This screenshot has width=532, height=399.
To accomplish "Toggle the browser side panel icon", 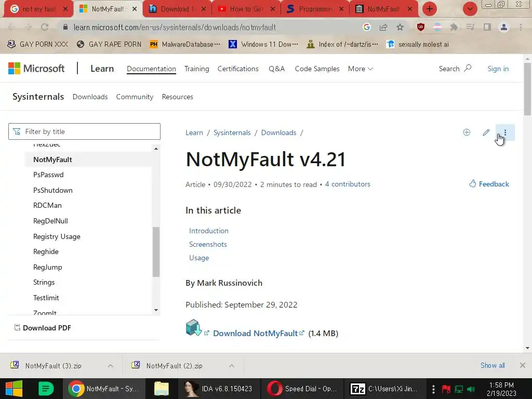I will pos(487,27).
